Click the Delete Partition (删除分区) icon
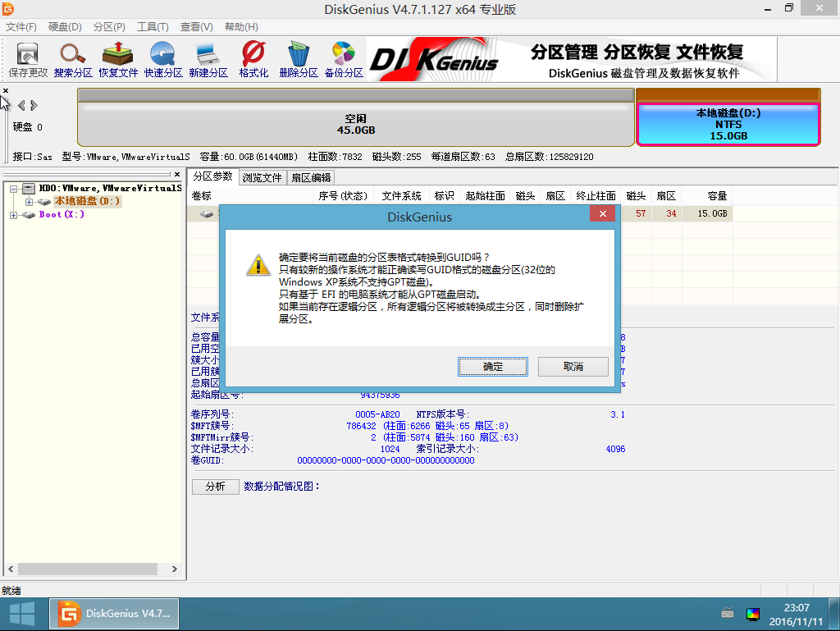This screenshot has width=840, height=631. [x=299, y=59]
